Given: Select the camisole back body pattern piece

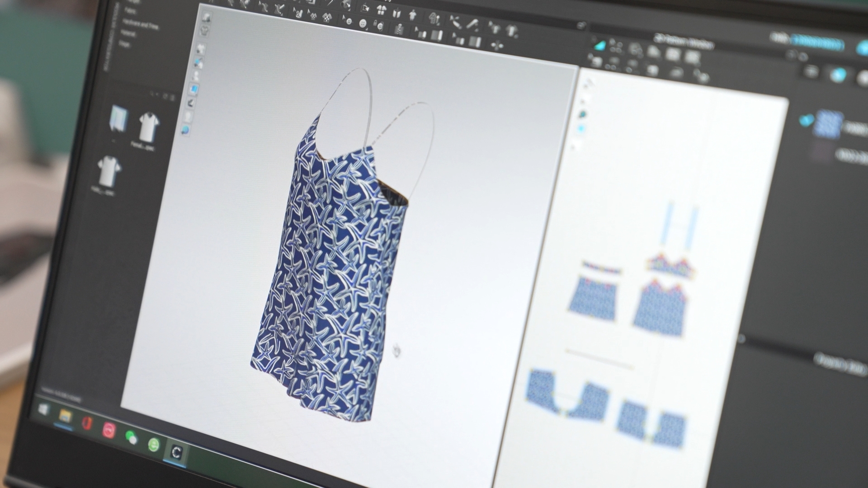Looking at the screenshot, I should tap(593, 298).
